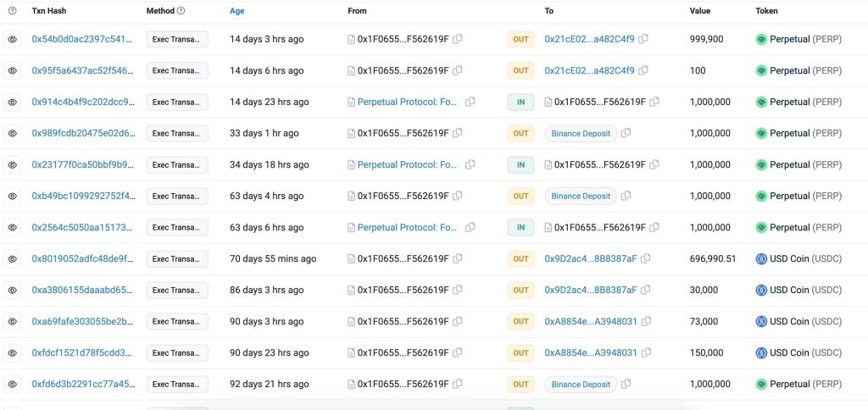The image size is (868, 410).
Task: Toggle the Age column format
Action: tap(237, 11)
